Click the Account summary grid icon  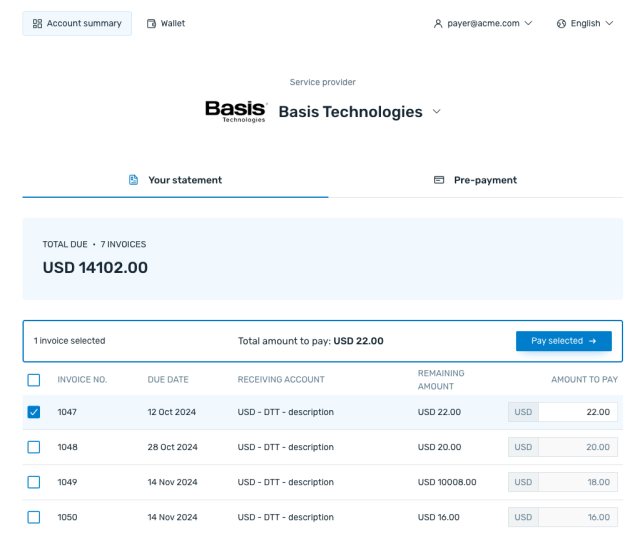[x=38, y=24]
